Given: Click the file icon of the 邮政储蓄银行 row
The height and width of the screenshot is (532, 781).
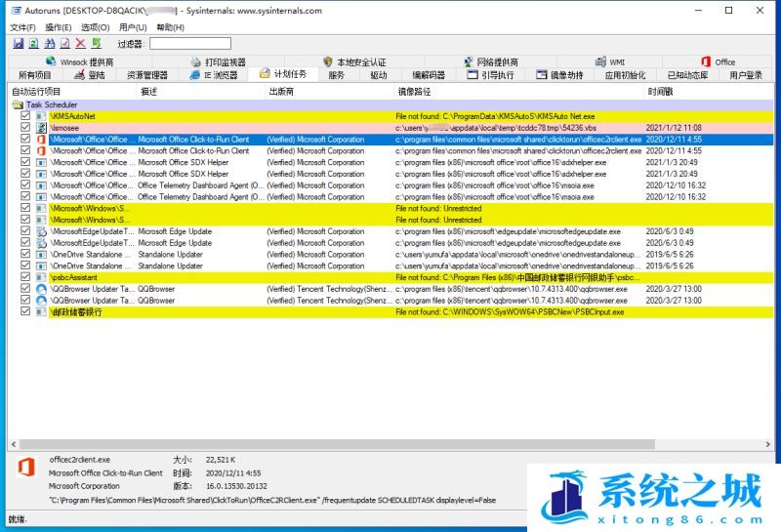Looking at the screenshot, I should 41,311.
